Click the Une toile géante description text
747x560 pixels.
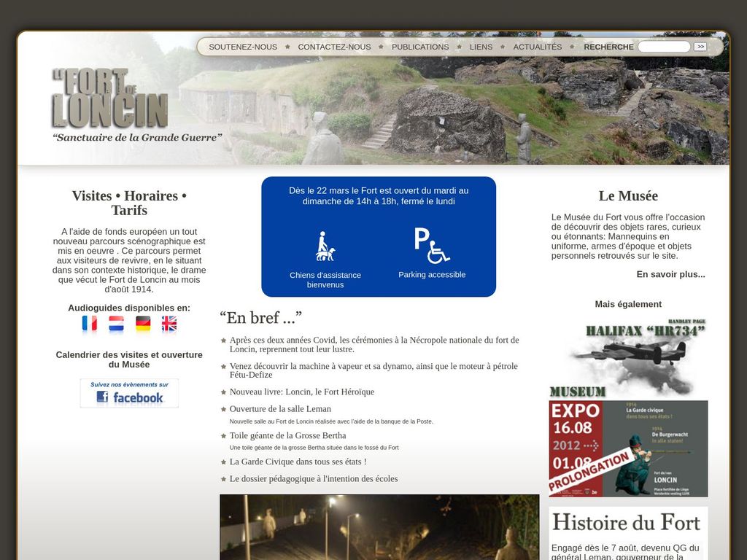[314, 448]
